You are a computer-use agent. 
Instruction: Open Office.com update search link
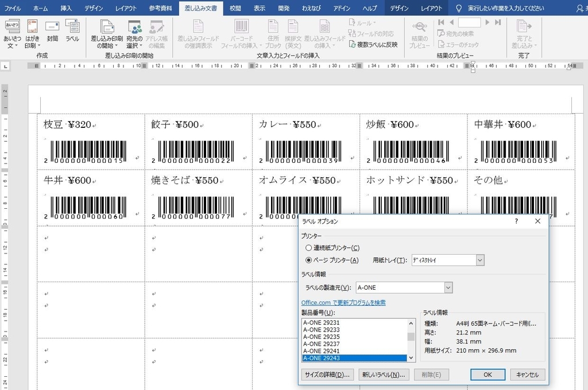coord(343,302)
